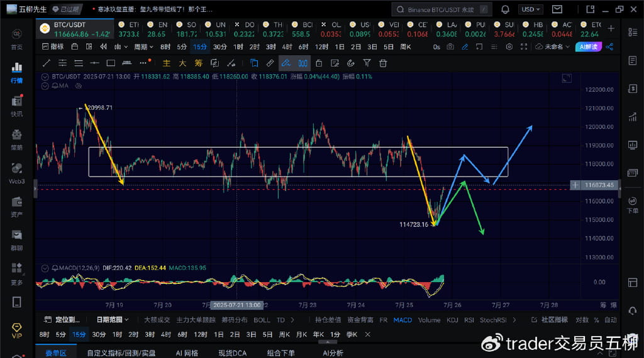Open the candlestick chart type dropdown
Screen dimensions: 644x358
click(121, 46)
